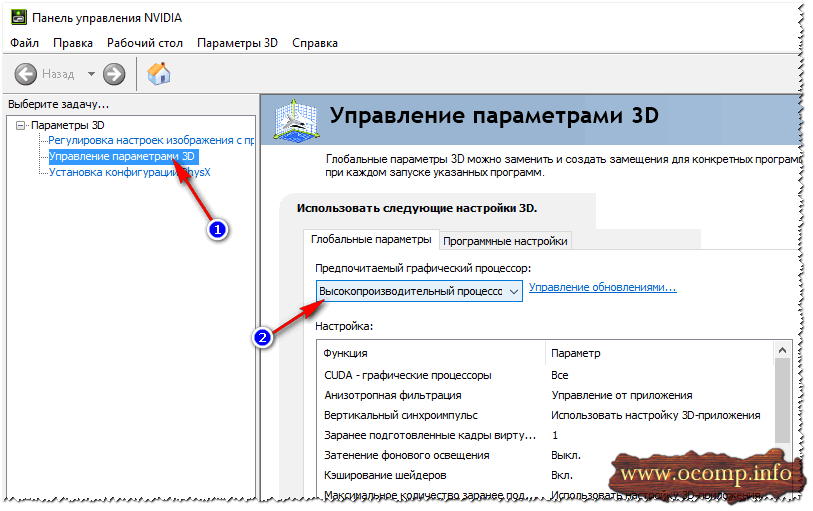The width and height of the screenshot is (813, 511).
Task: Open the Рабочий стол menu
Action: click(x=145, y=43)
